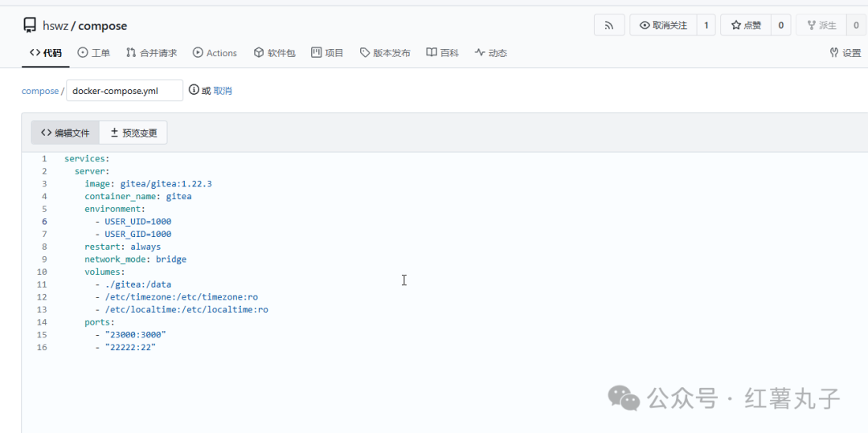Click the 派生 fork button
Image resolution: width=868 pixels, height=433 pixels.
click(821, 25)
